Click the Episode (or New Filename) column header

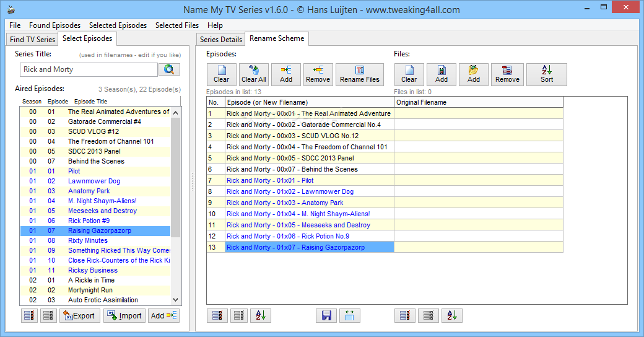(309, 102)
